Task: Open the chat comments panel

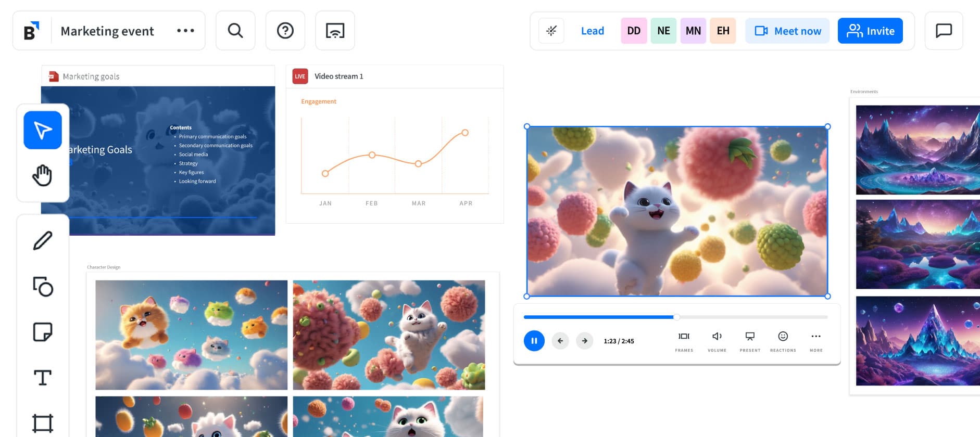Action: tap(944, 31)
